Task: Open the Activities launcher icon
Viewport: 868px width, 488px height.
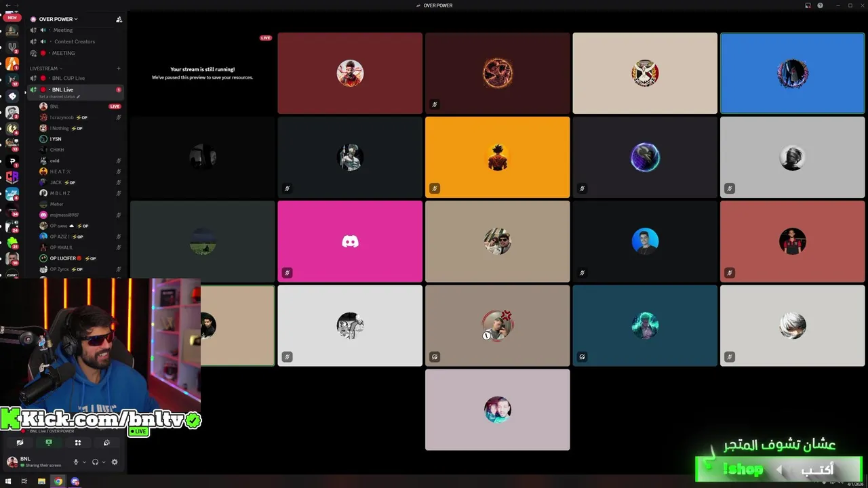Action: (78, 443)
